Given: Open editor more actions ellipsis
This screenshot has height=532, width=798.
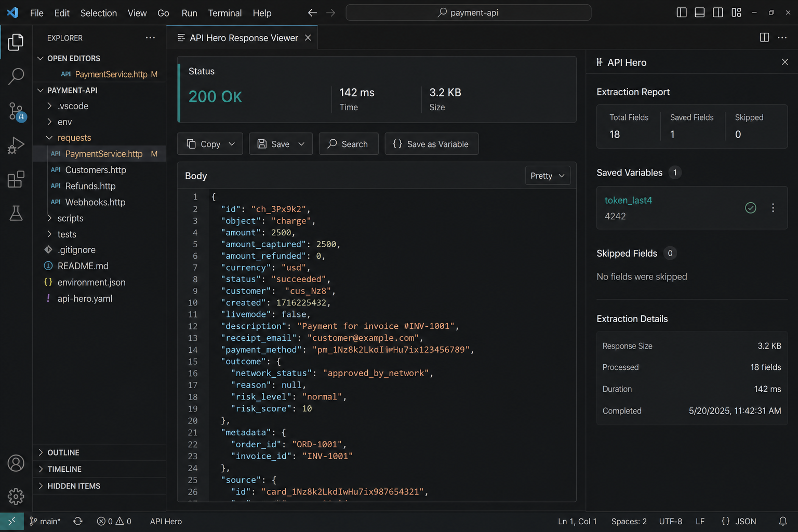Looking at the screenshot, I should pos(782,37).
